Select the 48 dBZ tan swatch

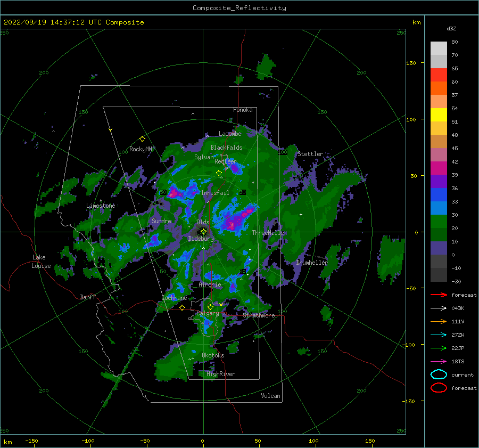pyautogui.click(x=439, y=142)
